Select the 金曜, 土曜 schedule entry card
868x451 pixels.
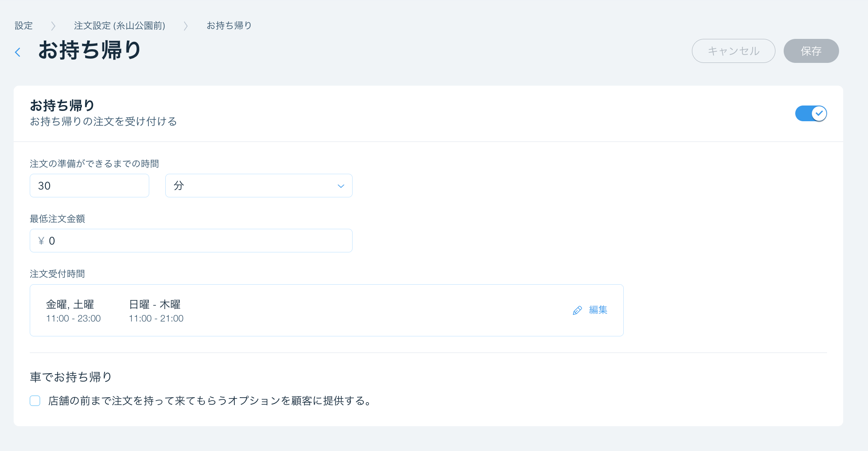pos(73,310)
